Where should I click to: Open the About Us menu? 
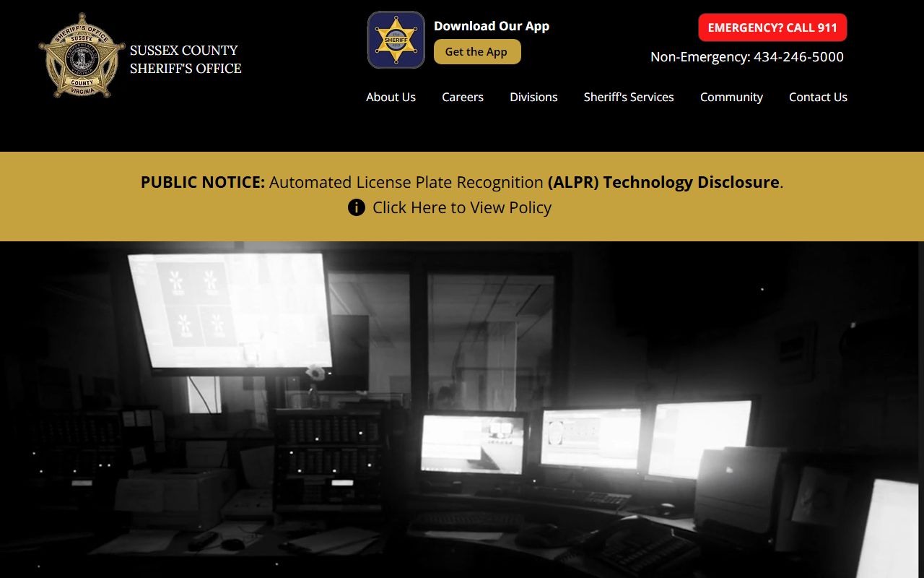pos(391,97)
